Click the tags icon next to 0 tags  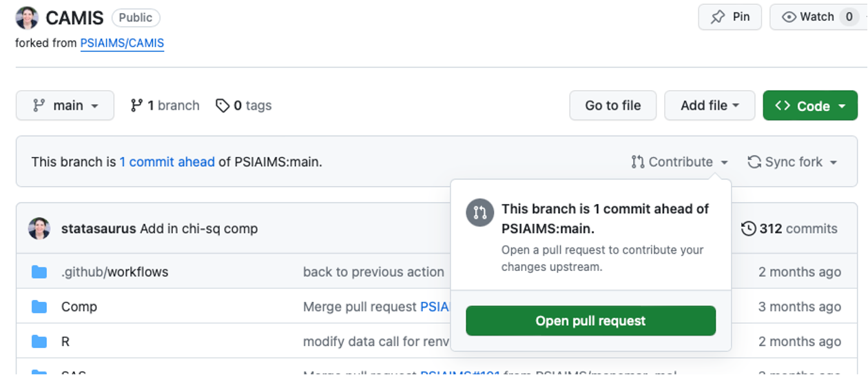click(223, 105)
